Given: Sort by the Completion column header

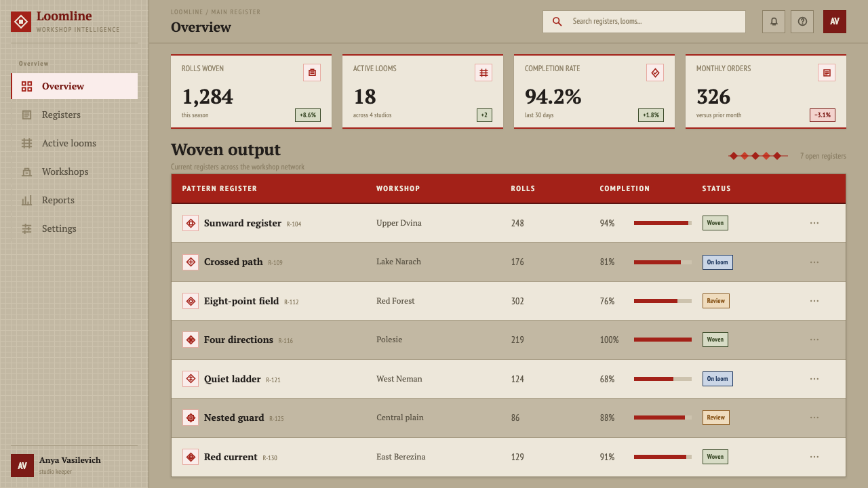Looking at the screenshot, I should pos(625,188).
